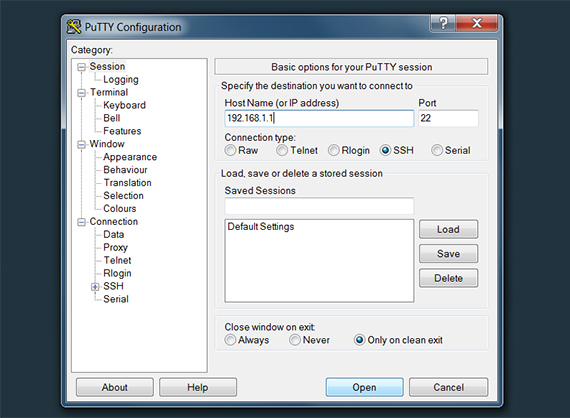Screen dimensions: 570x418
Task: Select Default Settings in saved sessions list
Action: click(x=261, y=226)
